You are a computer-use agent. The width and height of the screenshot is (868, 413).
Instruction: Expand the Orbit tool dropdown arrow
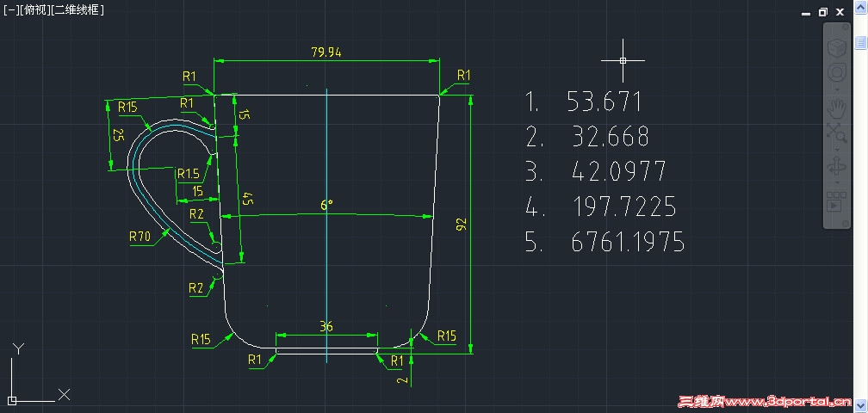click(836, 183)
